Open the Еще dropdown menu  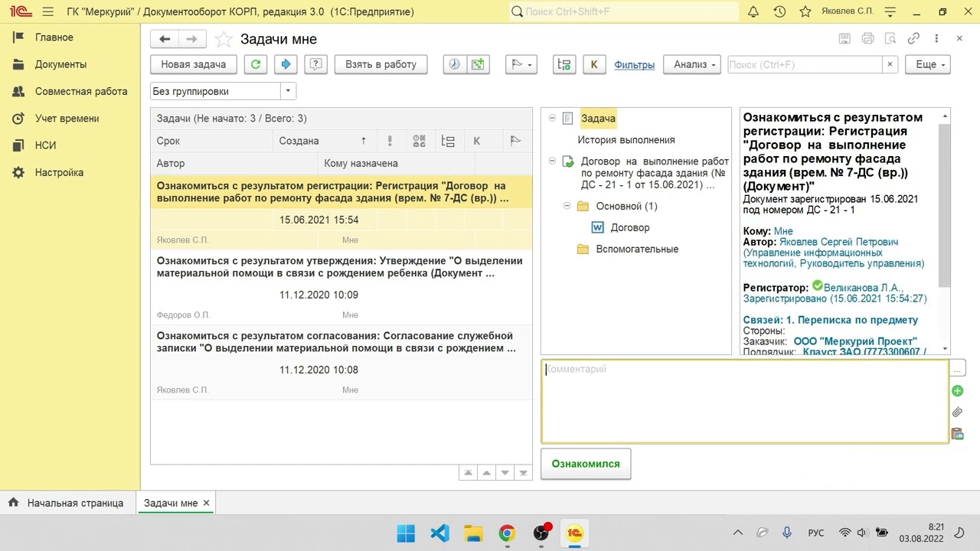coord(928,64)
